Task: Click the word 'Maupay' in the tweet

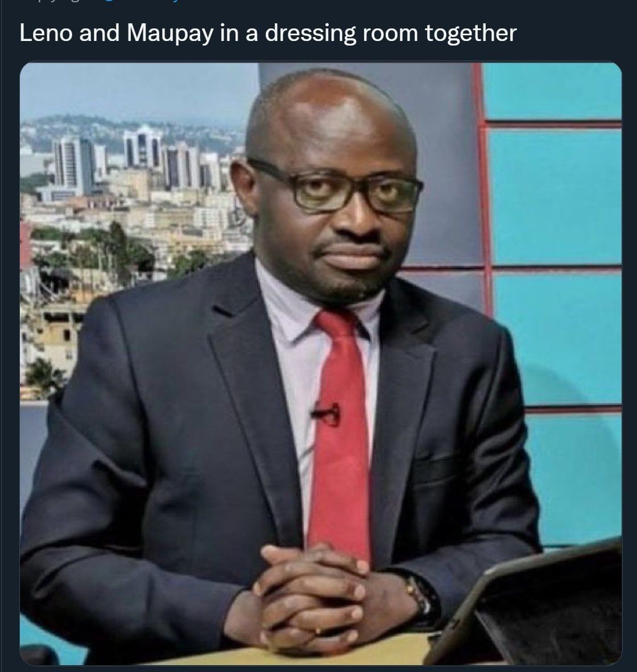Action: tap(170, 33)
